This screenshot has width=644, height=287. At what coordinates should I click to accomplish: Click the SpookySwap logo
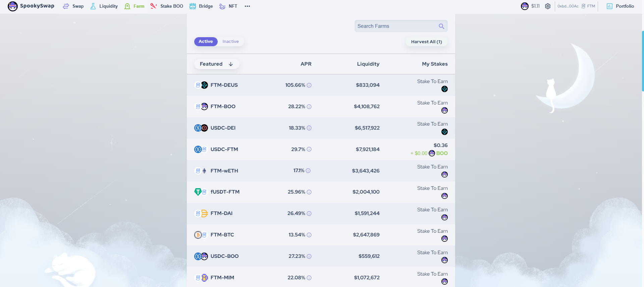[x=31, y=6]
